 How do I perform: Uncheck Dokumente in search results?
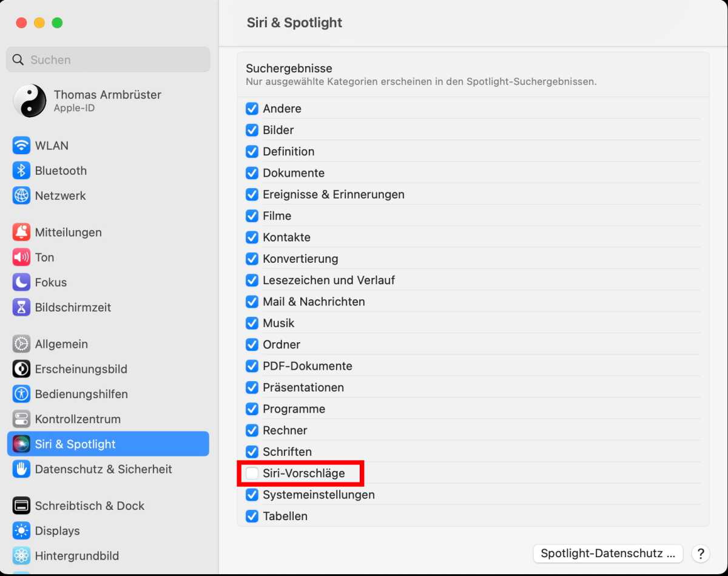[x=252, y=173]
